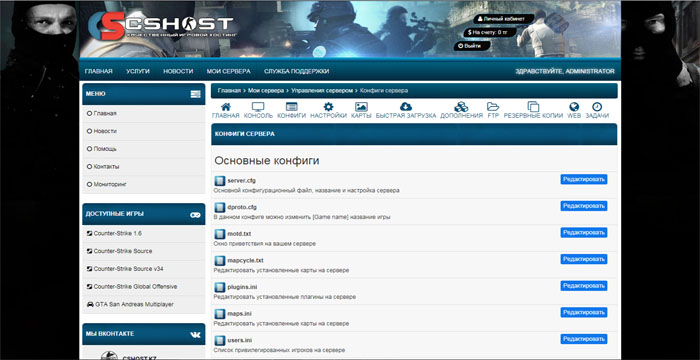700x360 pixels.
Task: Click Редактировать for maps.ini
Action: [x=583, y=312]
